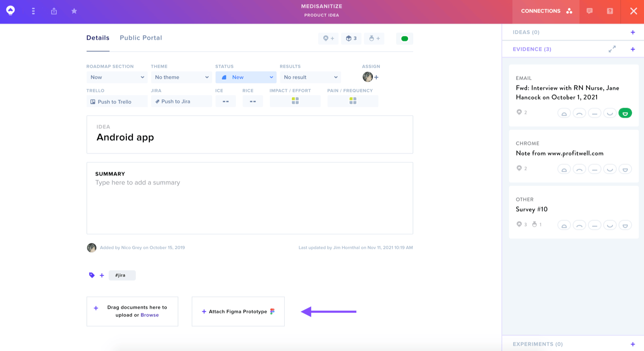Push this idea to Jira
The width and height of the screenshot is (644, 351).
[181, 102]
